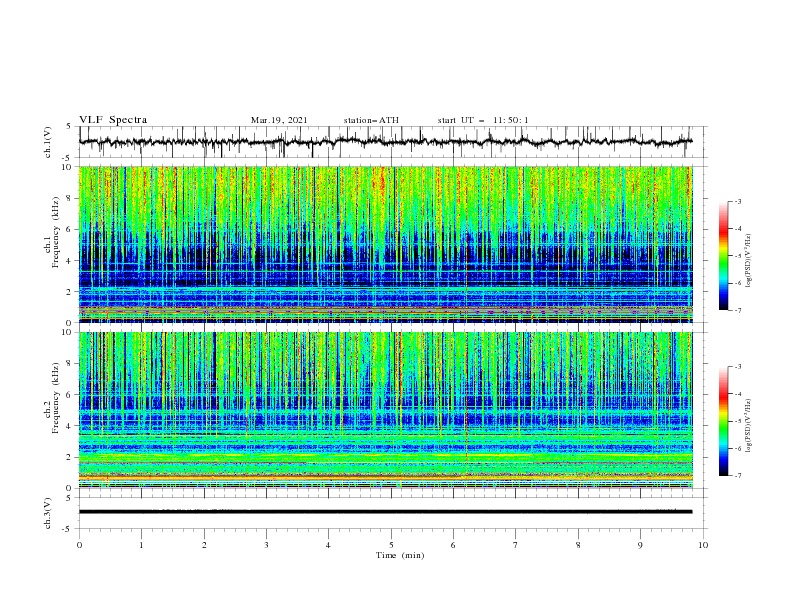Click time axis tick label "0"

pyautogui.click(x=79, y=545)
